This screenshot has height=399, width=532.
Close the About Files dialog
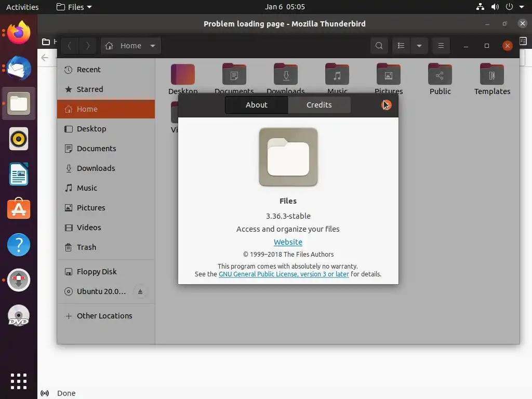386,105
